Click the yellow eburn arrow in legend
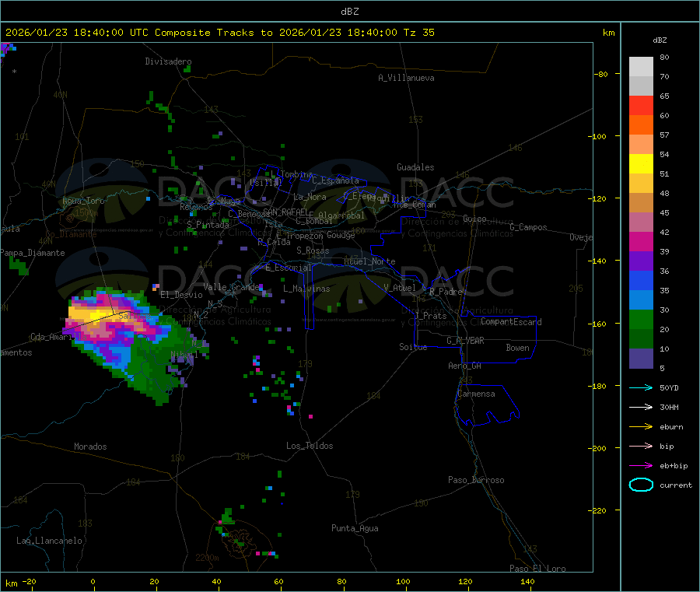This screenshot has height=592, width=700. [x=641, y=427]
